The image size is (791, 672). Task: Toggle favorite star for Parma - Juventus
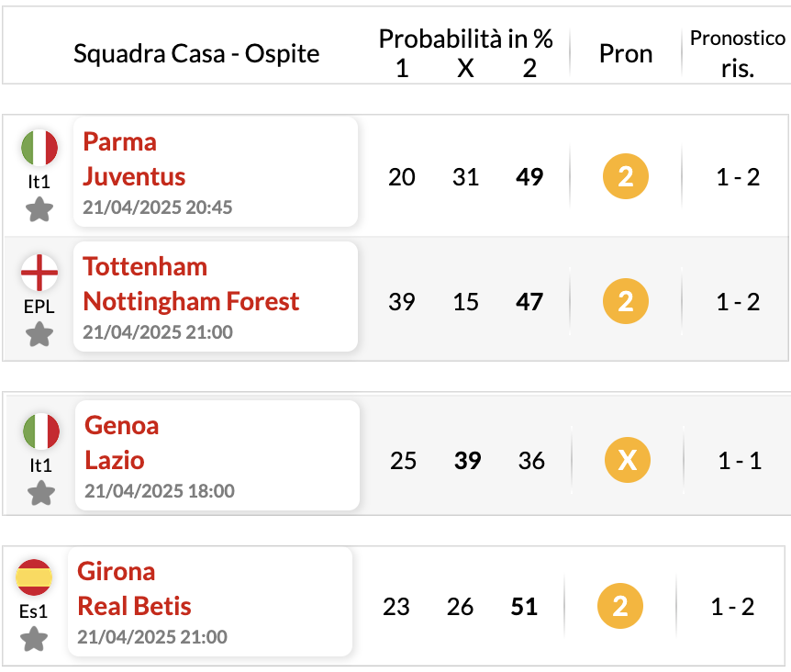point(39,209)
